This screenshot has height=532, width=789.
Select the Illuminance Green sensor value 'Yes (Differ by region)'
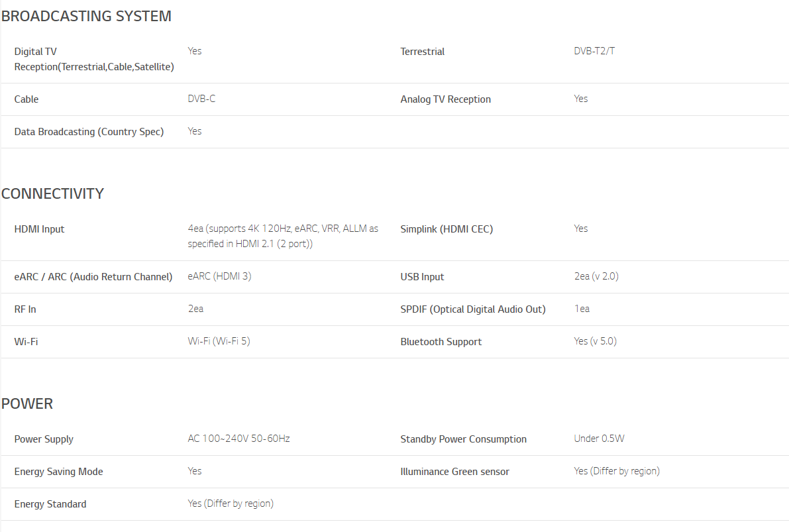tap(617, 471)
